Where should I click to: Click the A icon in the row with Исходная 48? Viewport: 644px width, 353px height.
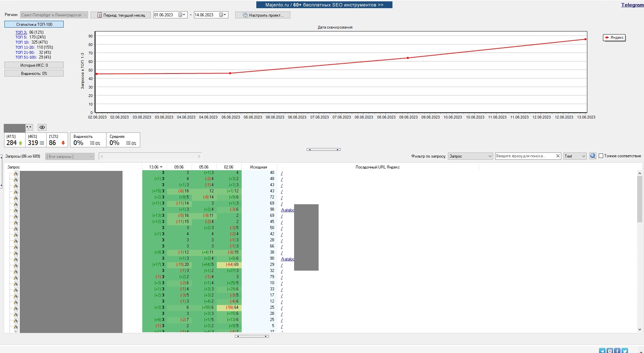[16, 179]
